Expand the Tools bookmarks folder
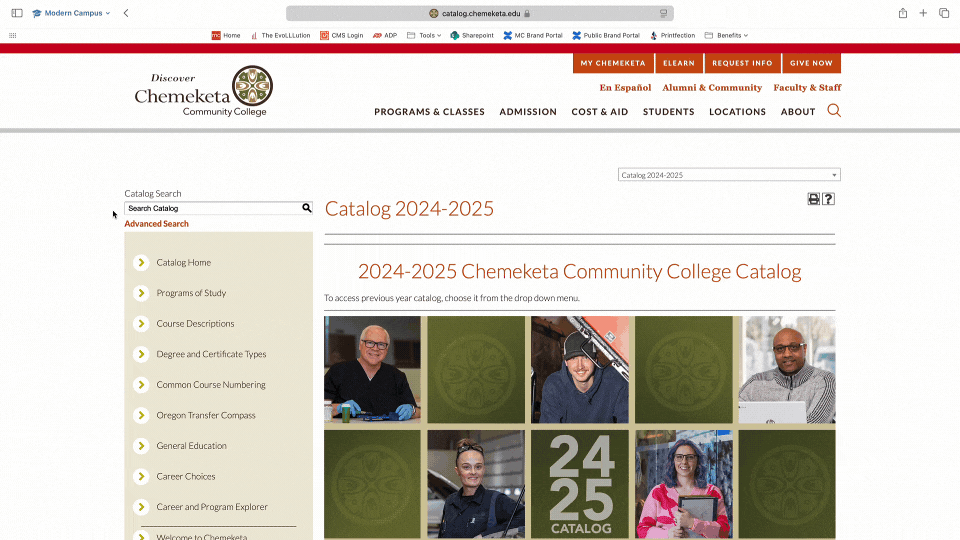 pos(424,36)
